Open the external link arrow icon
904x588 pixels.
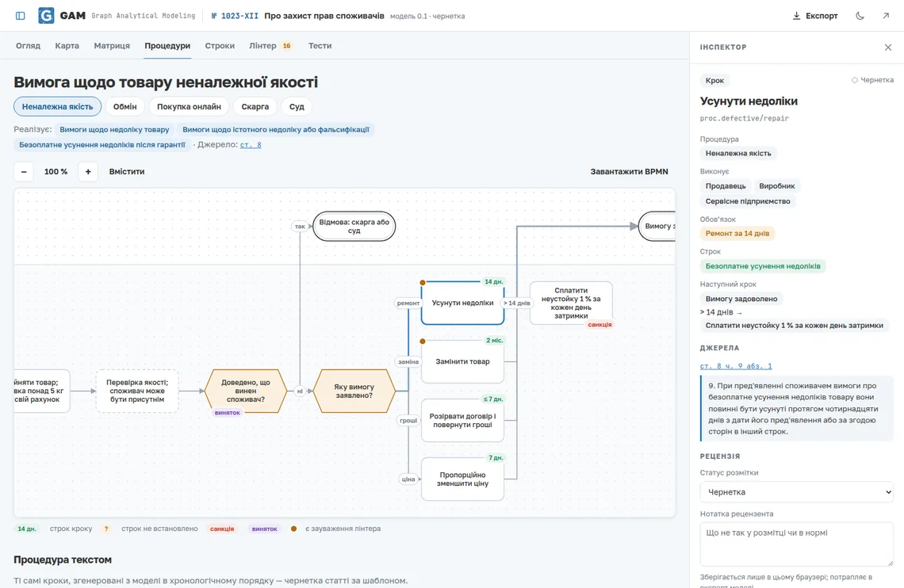[886, 16]
